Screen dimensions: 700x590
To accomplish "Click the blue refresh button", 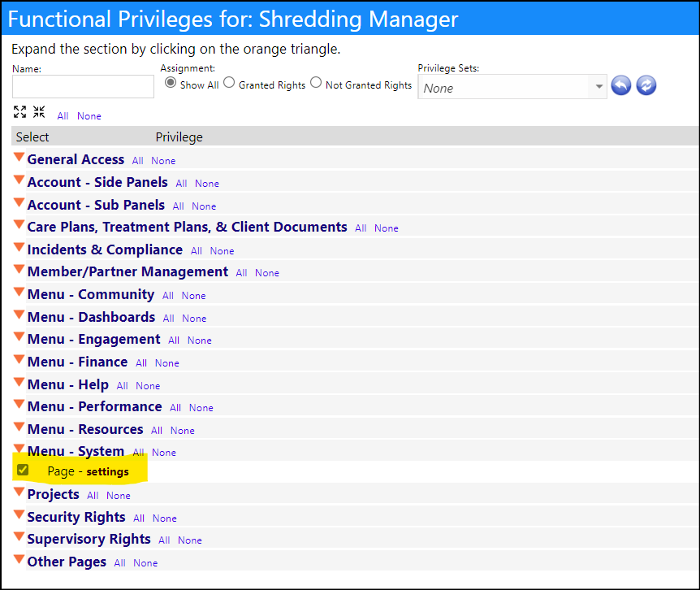I will click(x=646, y=85).
